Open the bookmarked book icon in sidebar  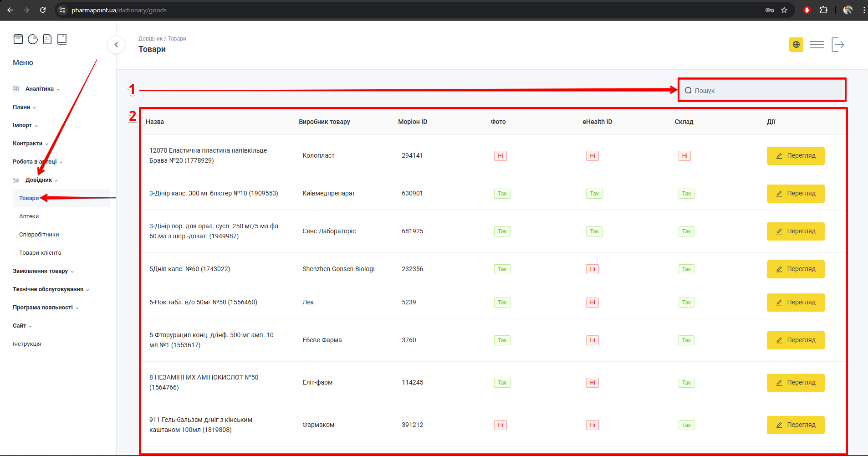(62, 39)
